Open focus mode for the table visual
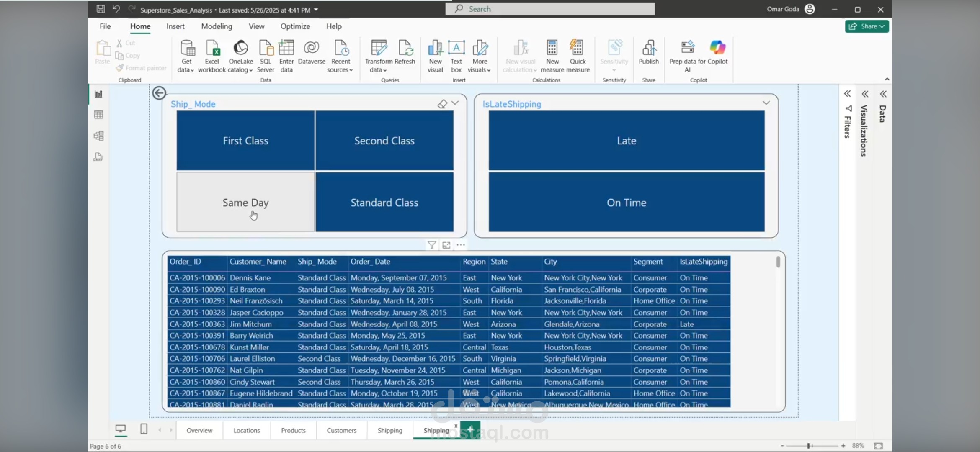The width and height of the screenshot is (980, 452). point(446,245)
